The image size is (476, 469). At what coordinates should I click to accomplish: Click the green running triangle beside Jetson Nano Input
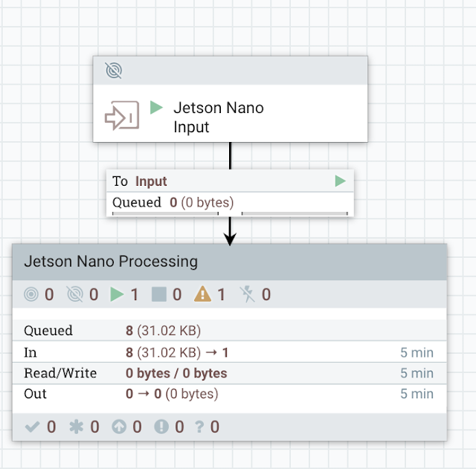pyautogui.click(x=156, y=108)
